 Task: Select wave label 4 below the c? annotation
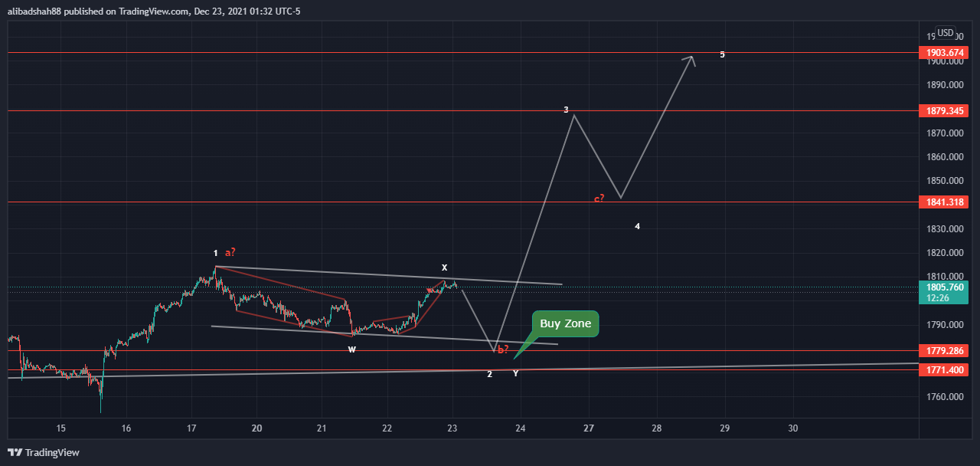click(x=638, y=226)
